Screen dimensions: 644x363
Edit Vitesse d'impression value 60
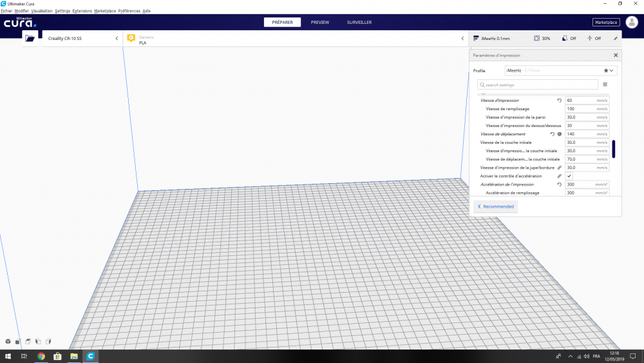tap(587, 101)
